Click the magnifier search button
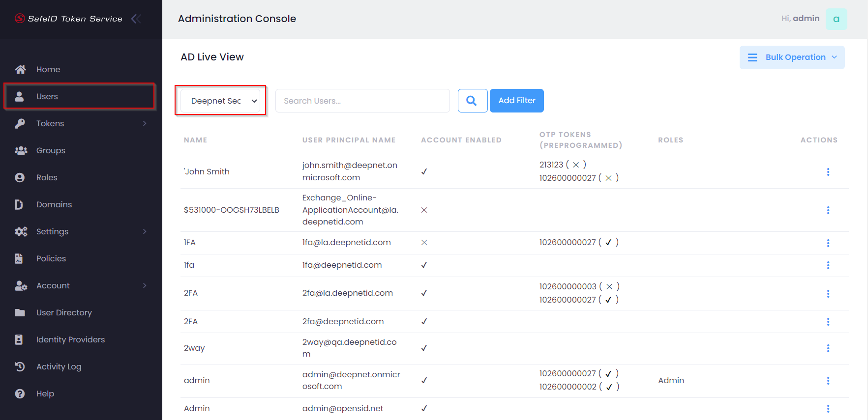The width and height of the screenshot is (868, 420). [x=472, y=101]
